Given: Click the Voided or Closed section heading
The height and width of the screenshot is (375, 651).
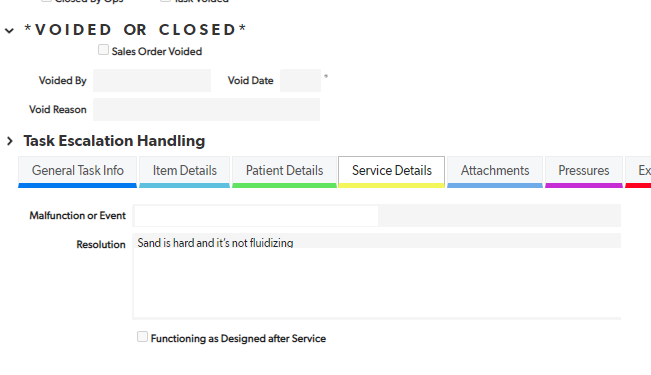Looking at the screenshot, I should tap(135, 30).
